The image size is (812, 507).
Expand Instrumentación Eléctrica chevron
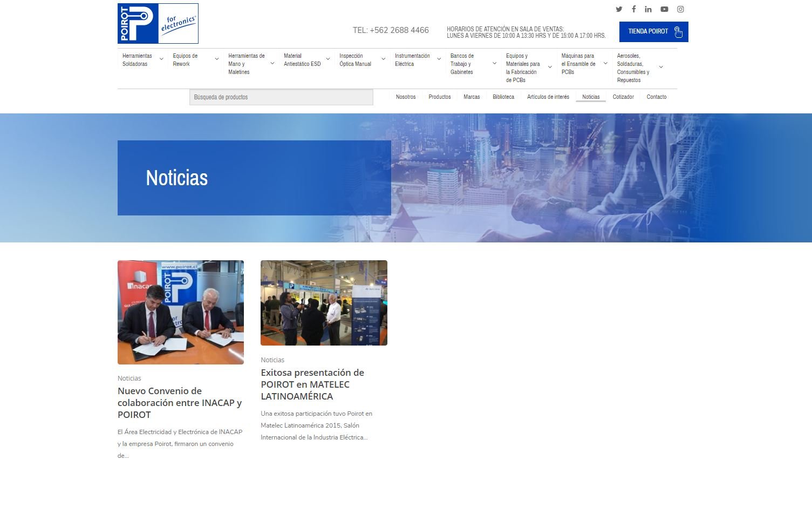pyautogui.click(x=439, y=59)
